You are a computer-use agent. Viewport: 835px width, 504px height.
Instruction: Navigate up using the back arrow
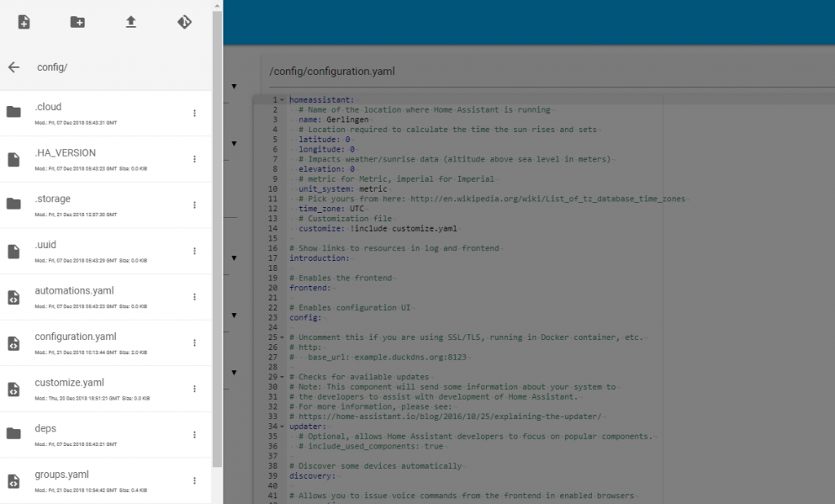(13, 67)
